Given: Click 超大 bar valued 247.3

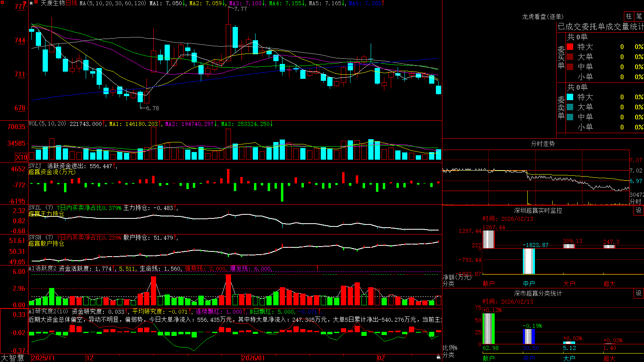Looking at the screenshot, I should (609, 247).
